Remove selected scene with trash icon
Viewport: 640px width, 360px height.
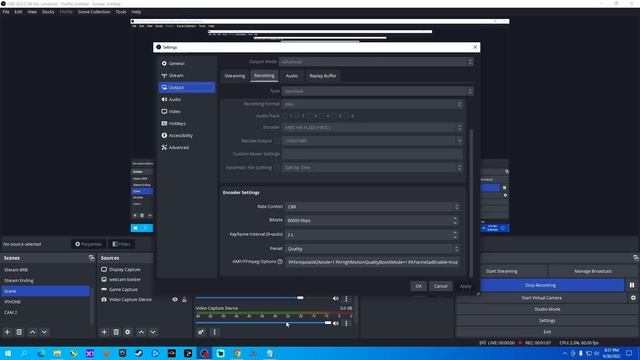pyautogui.click(x=19, y=332)
